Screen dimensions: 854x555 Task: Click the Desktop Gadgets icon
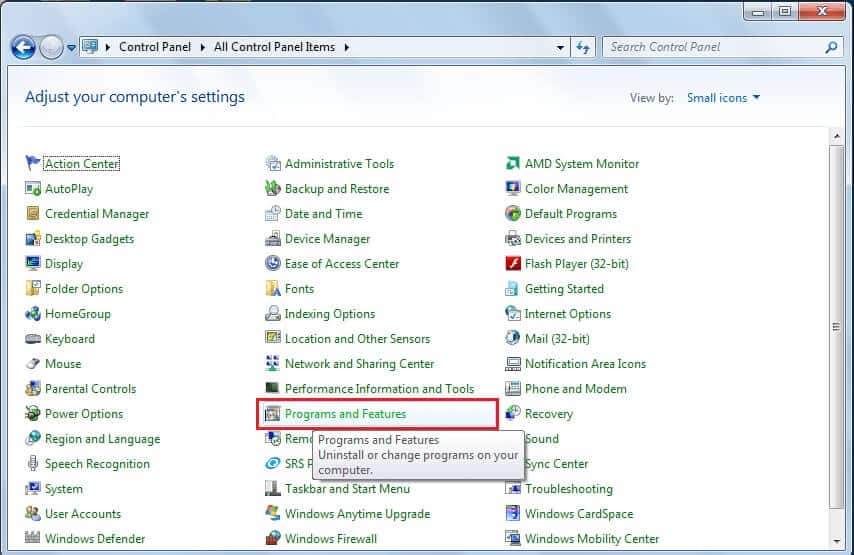(x=33, y=239)
